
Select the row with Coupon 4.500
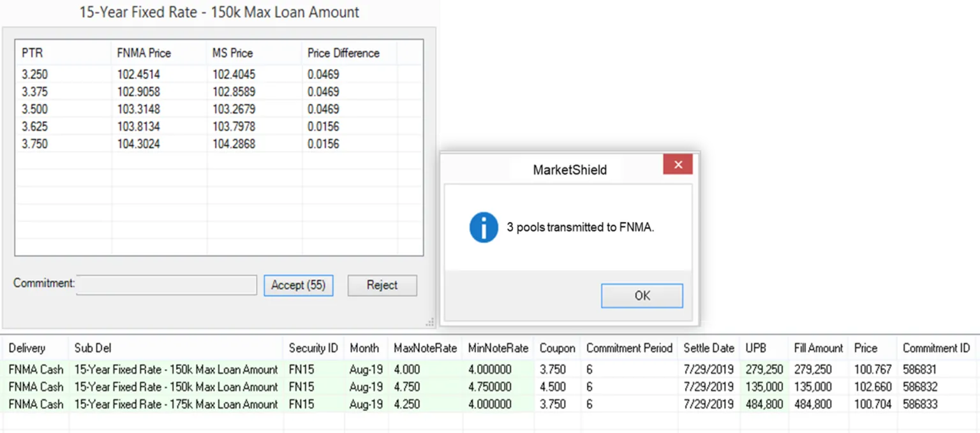(x=447, y=386)
